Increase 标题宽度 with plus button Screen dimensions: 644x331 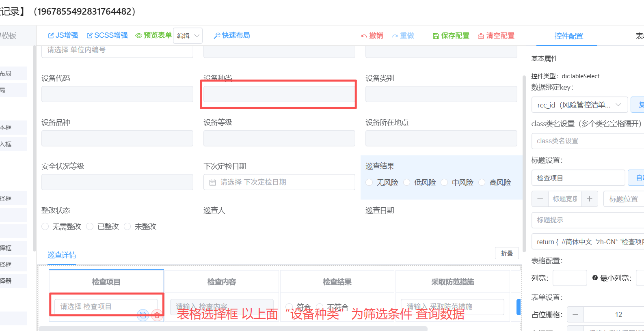click(x=590, y=199)
